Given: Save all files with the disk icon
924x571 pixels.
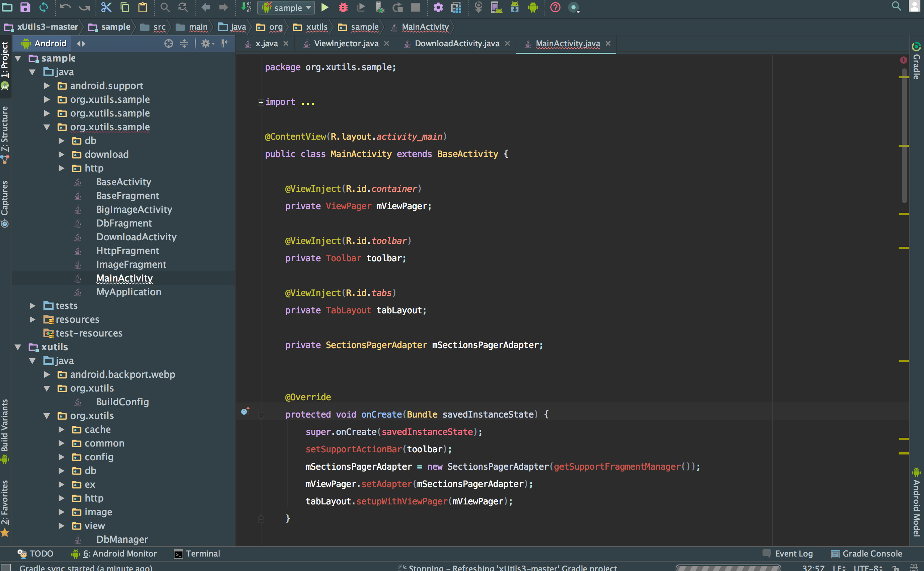Looking at the screenshot, I should pos(25,7).
